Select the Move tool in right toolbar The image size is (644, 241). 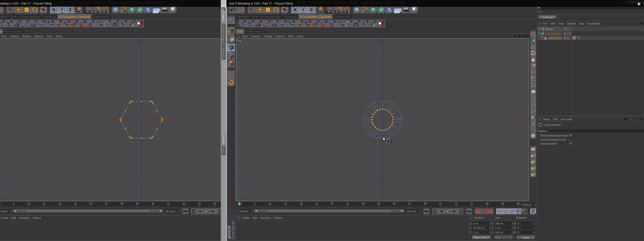pyautogui.click(x=259, y=10)
